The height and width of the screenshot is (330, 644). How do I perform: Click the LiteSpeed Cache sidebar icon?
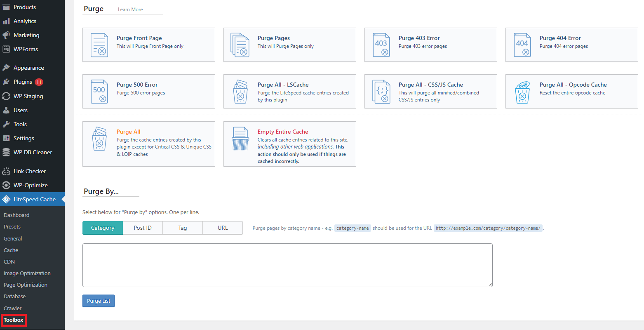point(7,199)
